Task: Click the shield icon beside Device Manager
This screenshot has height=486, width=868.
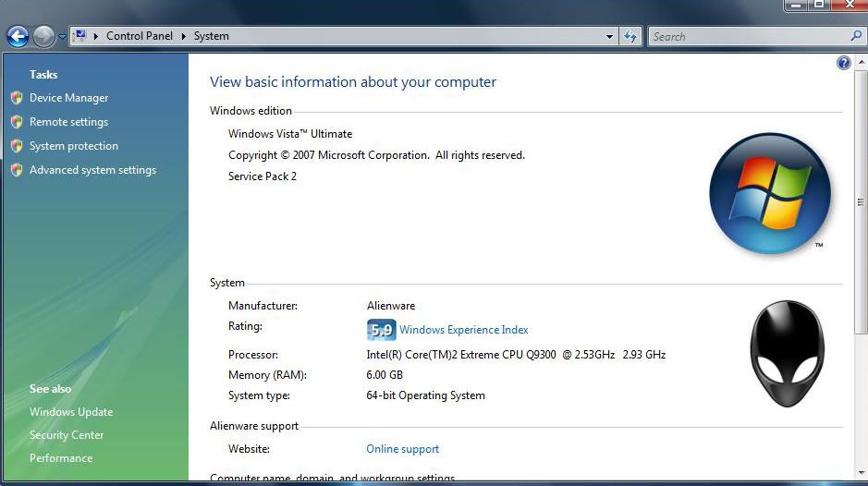Action: pyautogui.click(x=17, y=98)
